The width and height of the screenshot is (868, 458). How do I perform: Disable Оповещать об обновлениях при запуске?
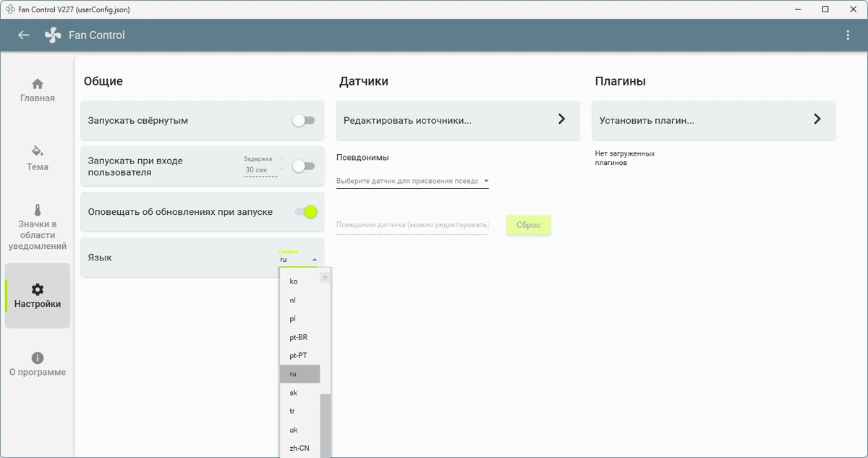[x=306, y=212]
